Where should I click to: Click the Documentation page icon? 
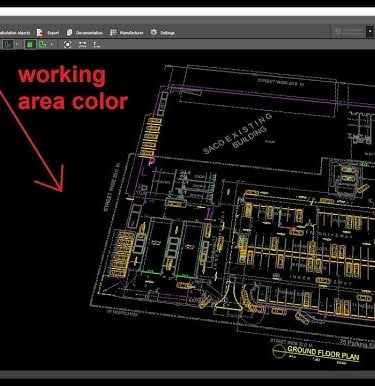coord(69,33)
